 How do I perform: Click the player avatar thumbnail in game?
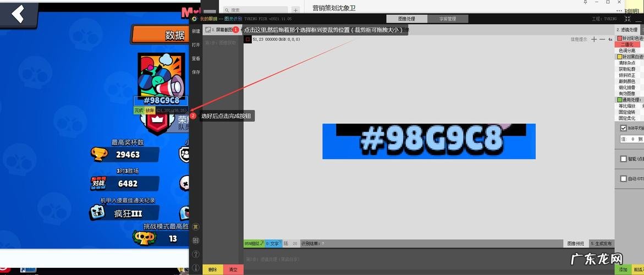click(161, 75)
